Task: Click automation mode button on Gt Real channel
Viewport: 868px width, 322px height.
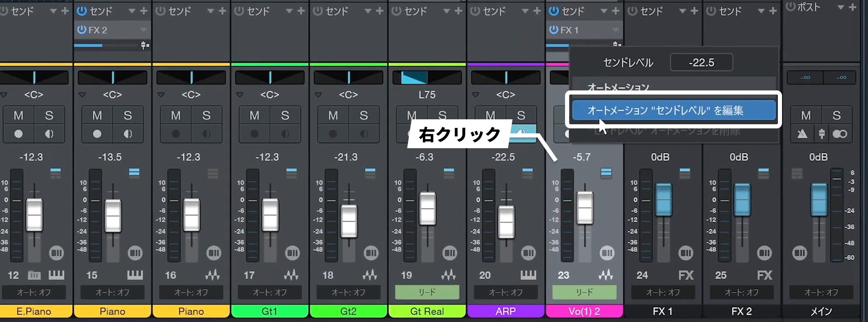Action: point(427,292)
